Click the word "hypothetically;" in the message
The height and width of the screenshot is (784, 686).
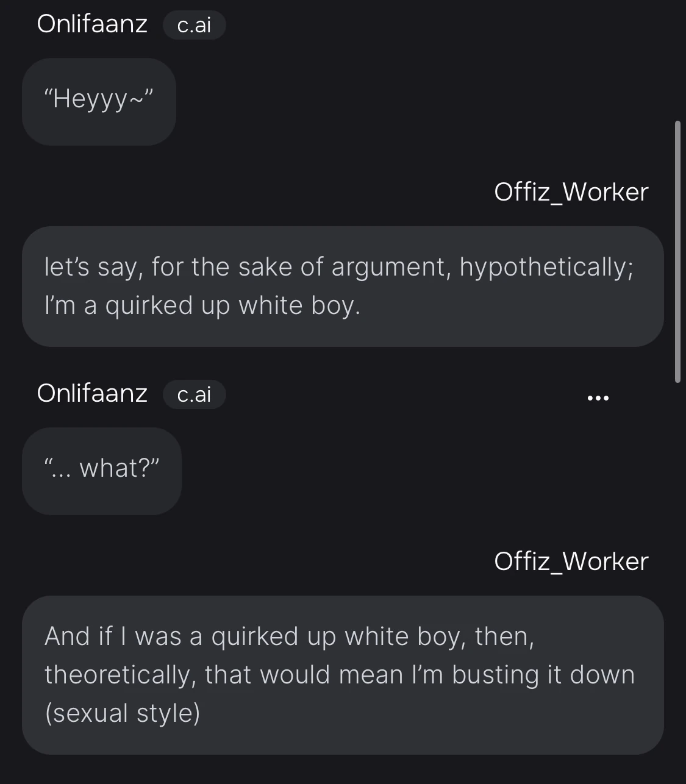tap(546, 267)
